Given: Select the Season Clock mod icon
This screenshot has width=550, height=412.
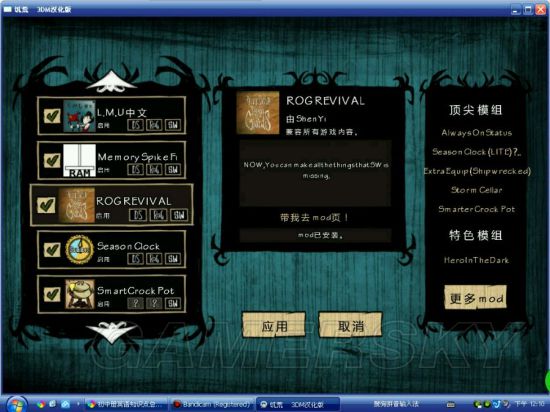Looking at the screenshot, I should (x=79, y=249).
